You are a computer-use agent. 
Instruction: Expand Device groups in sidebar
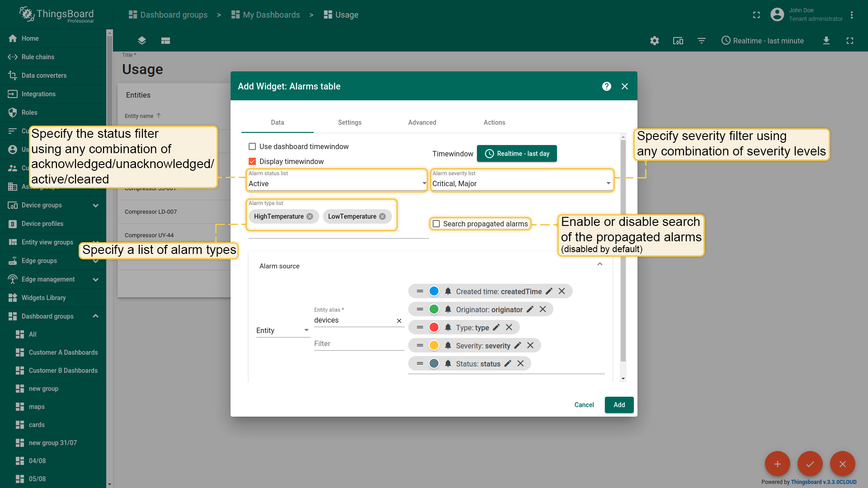[x=96, y=206]
